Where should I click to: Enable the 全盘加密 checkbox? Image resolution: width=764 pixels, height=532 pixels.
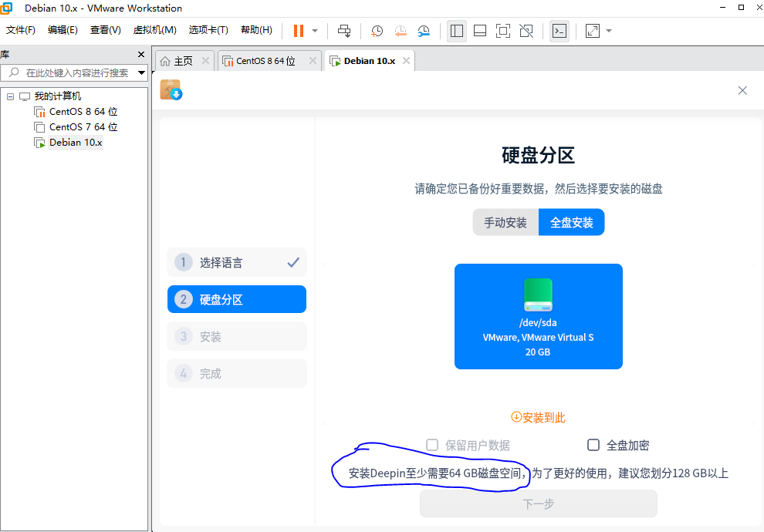[x=593, y=445]
